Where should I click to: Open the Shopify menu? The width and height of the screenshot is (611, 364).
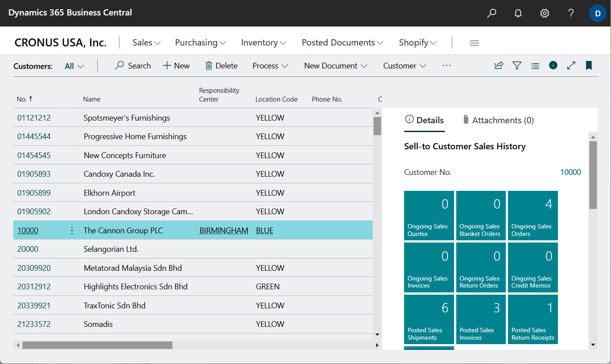418,43
